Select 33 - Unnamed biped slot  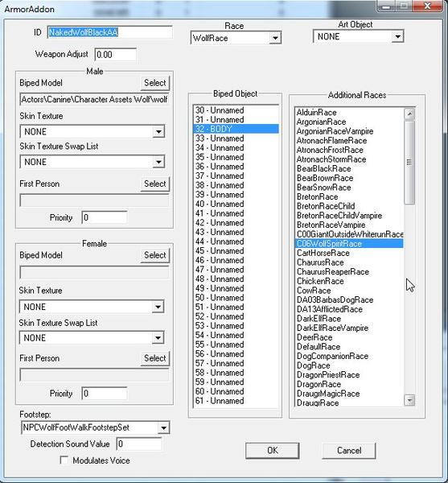236,138
